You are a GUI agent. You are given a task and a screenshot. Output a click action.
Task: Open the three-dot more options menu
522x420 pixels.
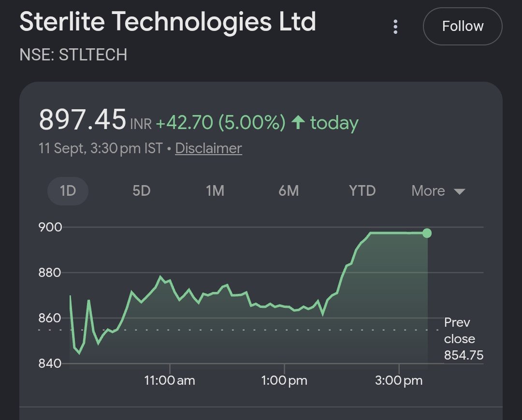click(395, 27)
